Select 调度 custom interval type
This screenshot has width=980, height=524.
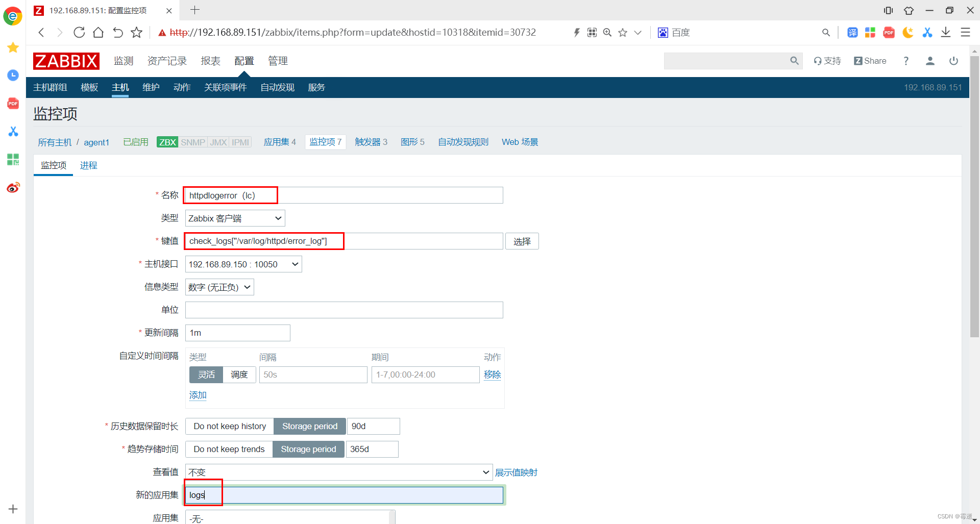click(239, 375)
